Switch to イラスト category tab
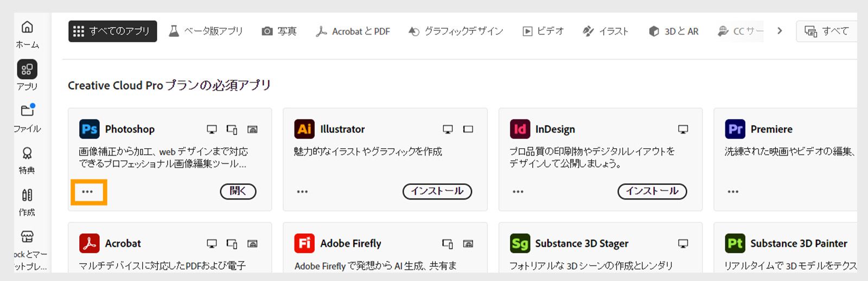The width and height of the screenshot is (868, 281). [x=605, y=31]
